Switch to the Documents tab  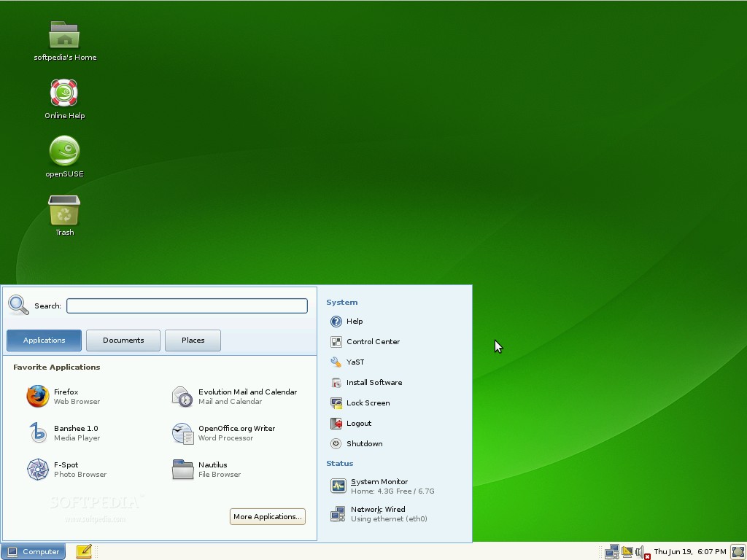[123, 341]
